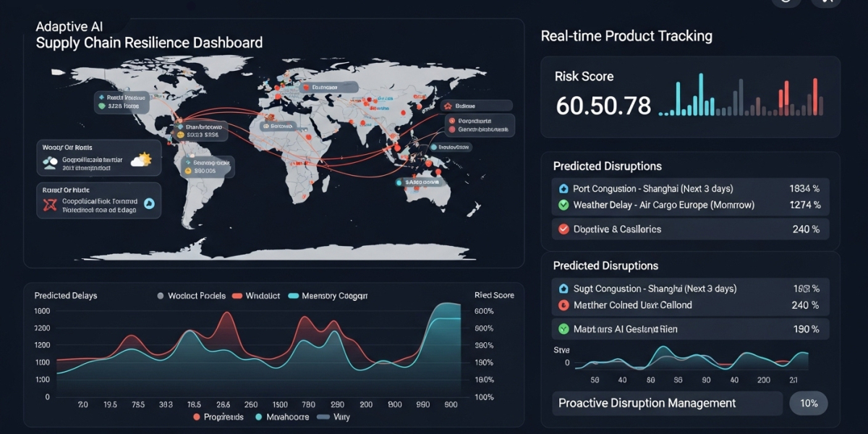Toggle the cyan pill series in top chart legend

pyautogui.click(x=293, y=296)
